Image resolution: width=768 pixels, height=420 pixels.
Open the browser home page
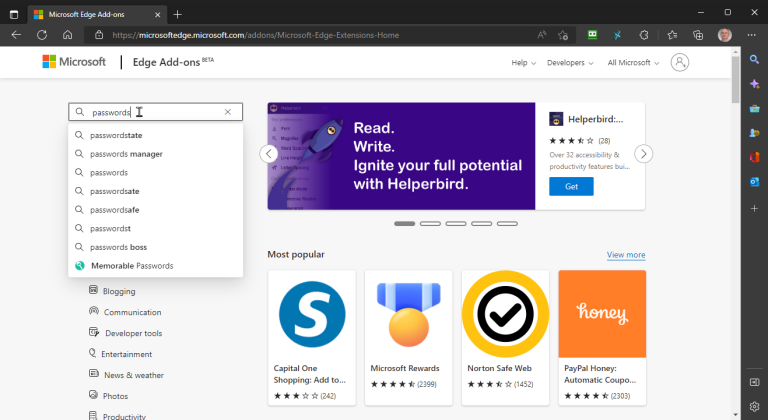[x=68, y=35]
